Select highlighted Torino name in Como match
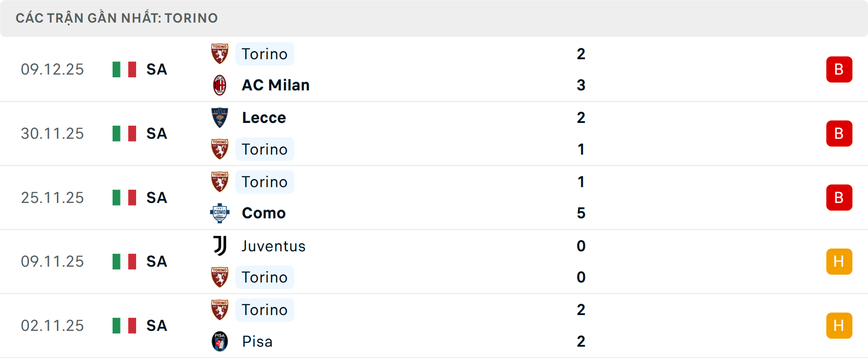Screen dimensions: 868x358 tap(264, 182)
